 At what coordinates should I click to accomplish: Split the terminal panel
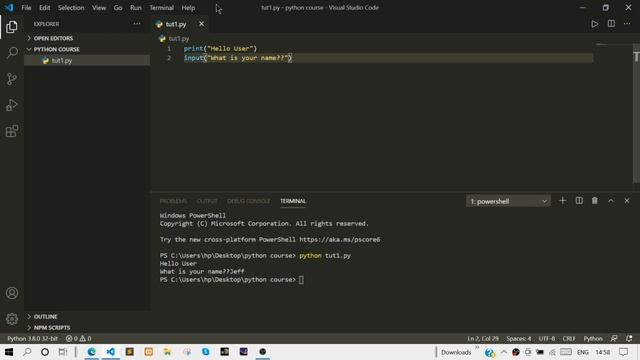[579, 200]
